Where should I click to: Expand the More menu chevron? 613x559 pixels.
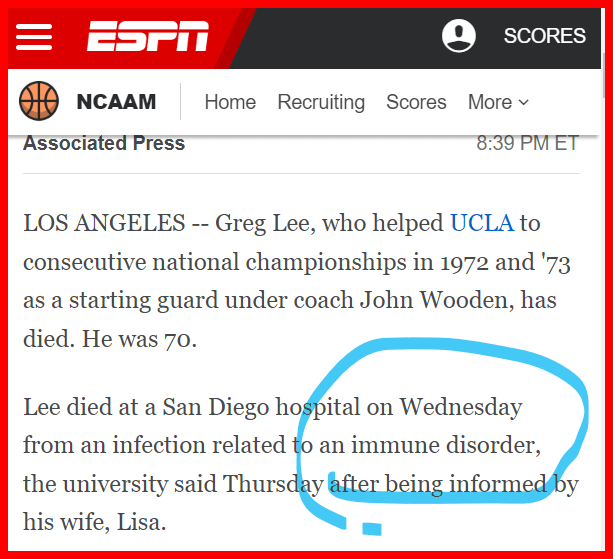(523, 103)
